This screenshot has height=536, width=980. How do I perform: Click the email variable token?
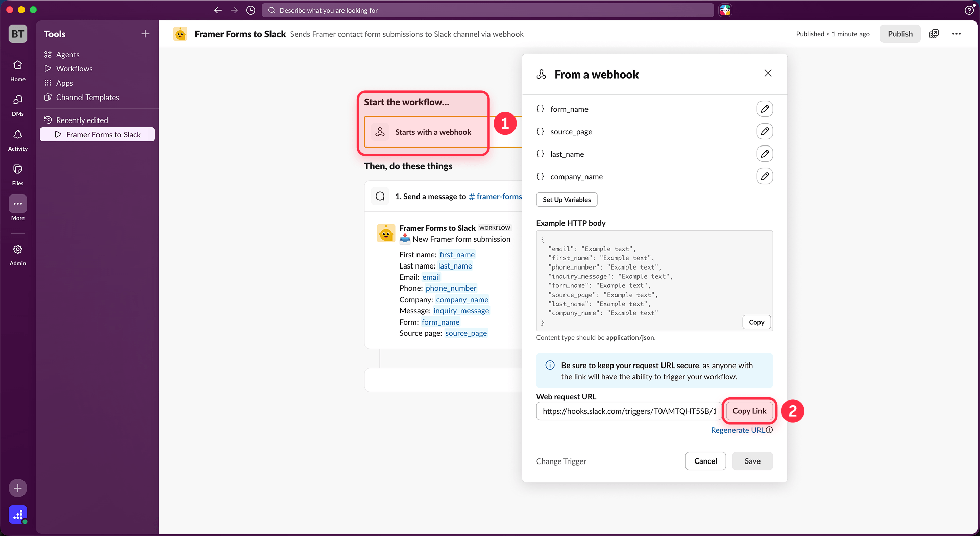(431, 277)
